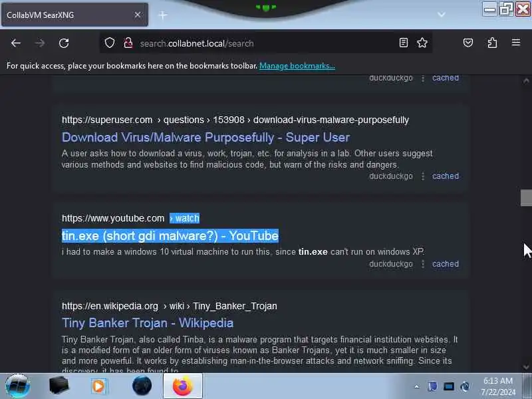
Task: Click scrollbar up arrow
Action: (x=526, y=80)
